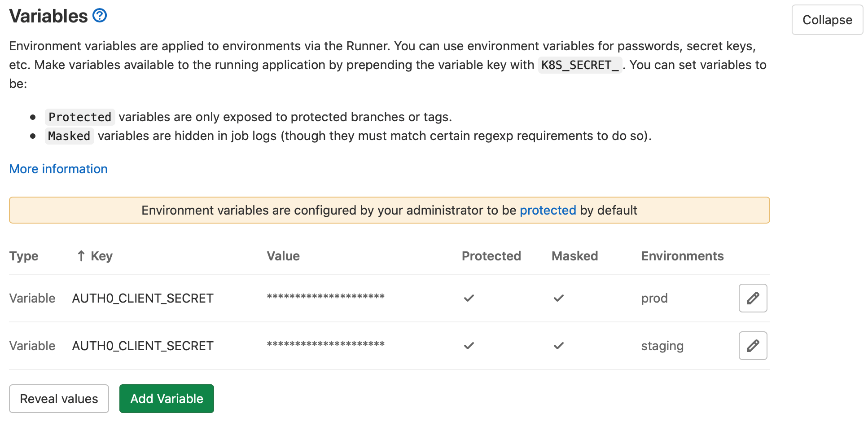Click the Protected checkmark on staging row

pyautogui.click(x=468, y=346)
